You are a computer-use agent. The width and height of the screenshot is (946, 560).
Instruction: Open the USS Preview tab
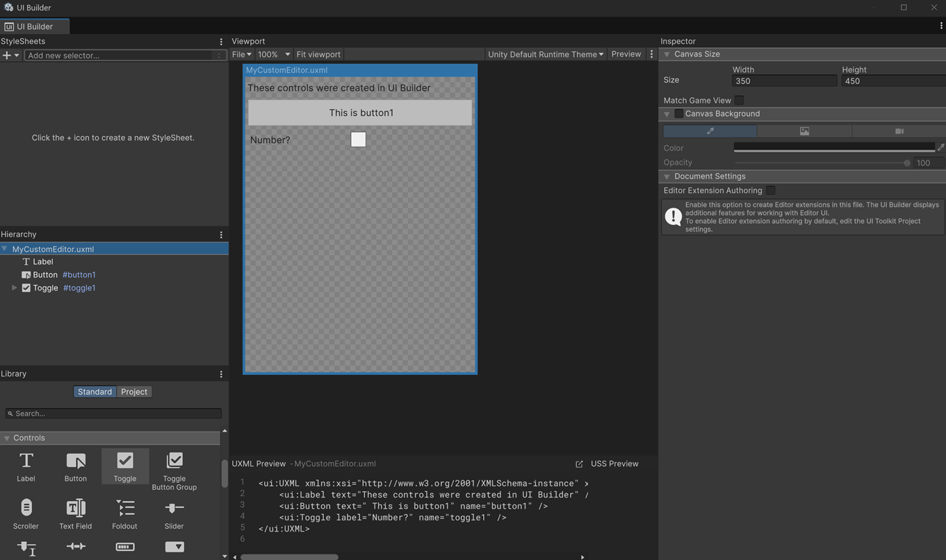[x=614, y=464]
